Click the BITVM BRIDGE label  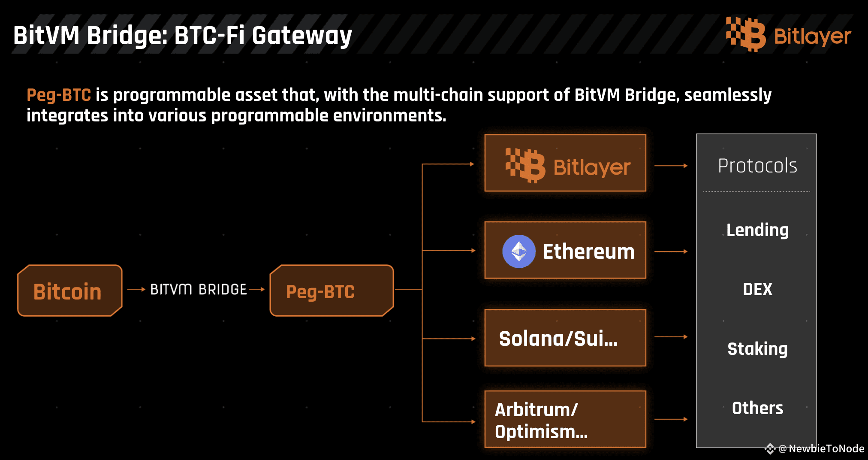(199, 290)
